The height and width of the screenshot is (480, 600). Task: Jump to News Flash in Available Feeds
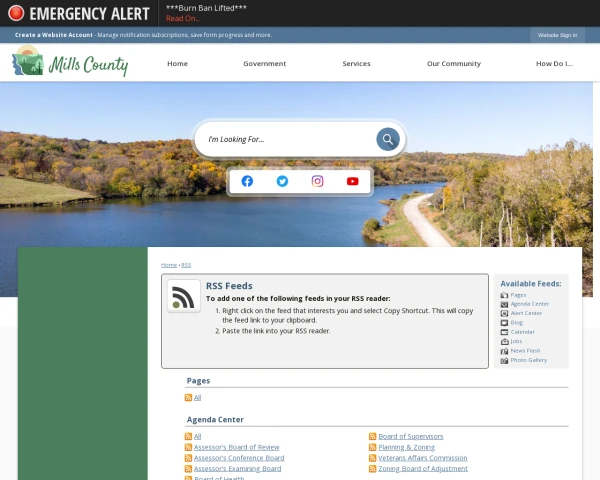pos(525,351)
